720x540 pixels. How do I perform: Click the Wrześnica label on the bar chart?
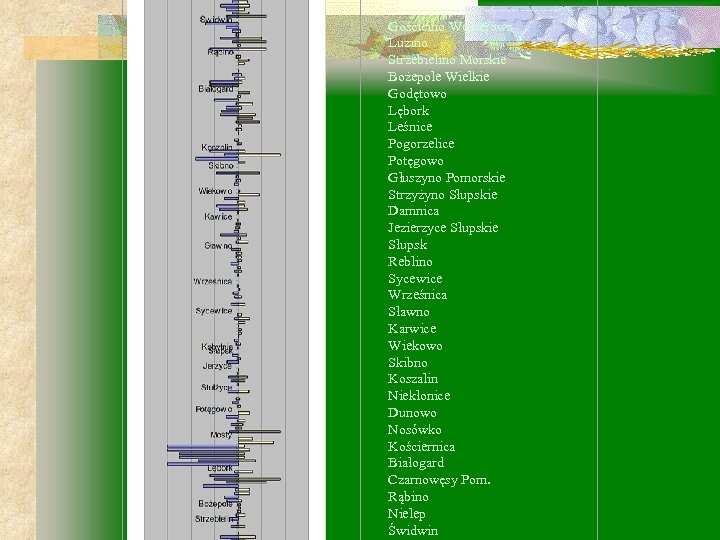[213, 281]
